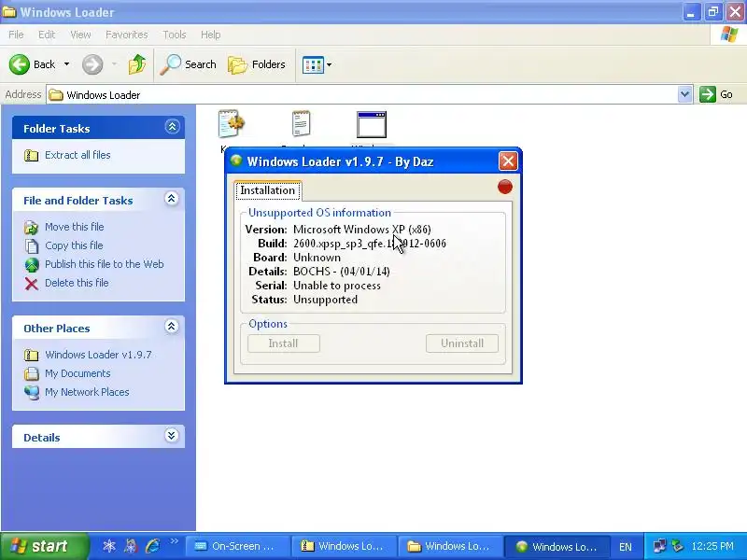Go up one folder level

pos(137,64)
